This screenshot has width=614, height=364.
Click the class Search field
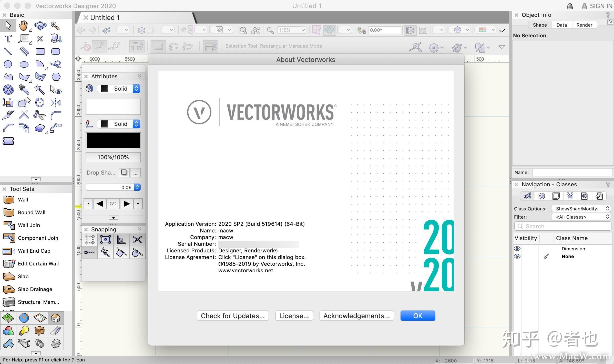(x=562, y=226)
